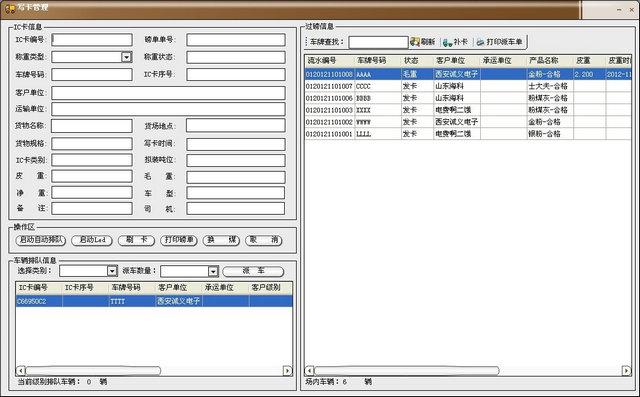Focus the 备注 input field
This screenshot has height=397, width=640.
pos(92,208)
